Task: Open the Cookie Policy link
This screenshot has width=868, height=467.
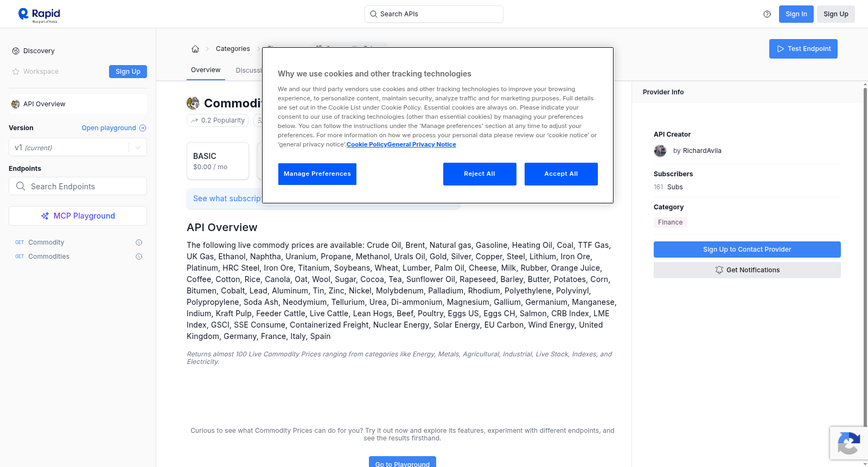Action: (367, 145)
